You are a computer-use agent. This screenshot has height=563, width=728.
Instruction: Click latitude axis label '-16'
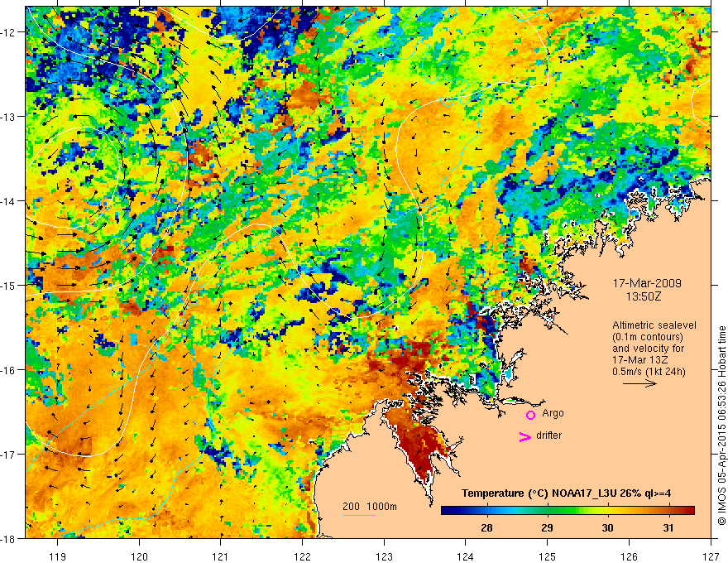(x=9, y=370)
